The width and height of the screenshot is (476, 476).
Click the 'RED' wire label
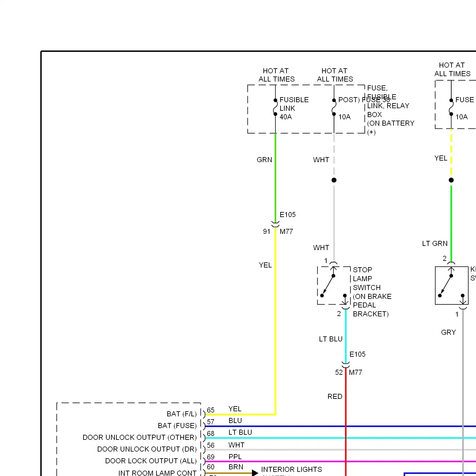click(335, 396)
